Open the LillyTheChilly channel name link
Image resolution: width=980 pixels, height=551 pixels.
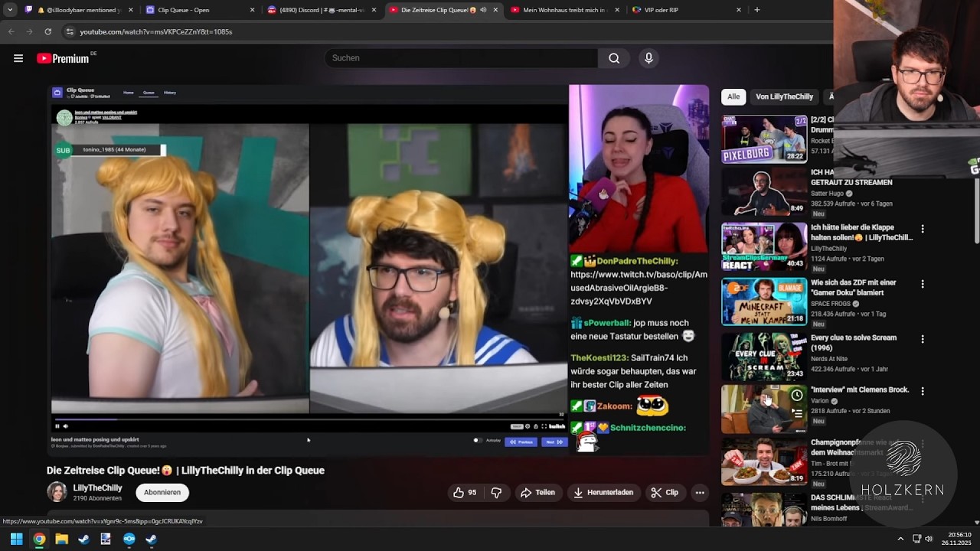point(97,488)
